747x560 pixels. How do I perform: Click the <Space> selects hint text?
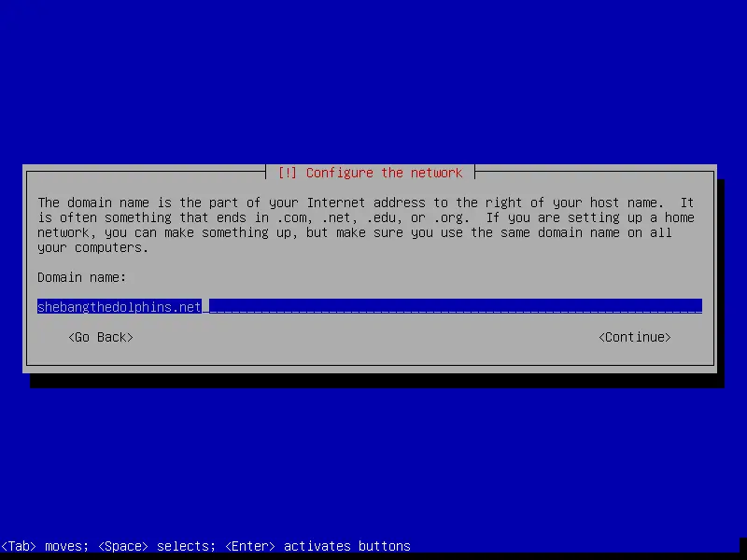coord(152,546)
